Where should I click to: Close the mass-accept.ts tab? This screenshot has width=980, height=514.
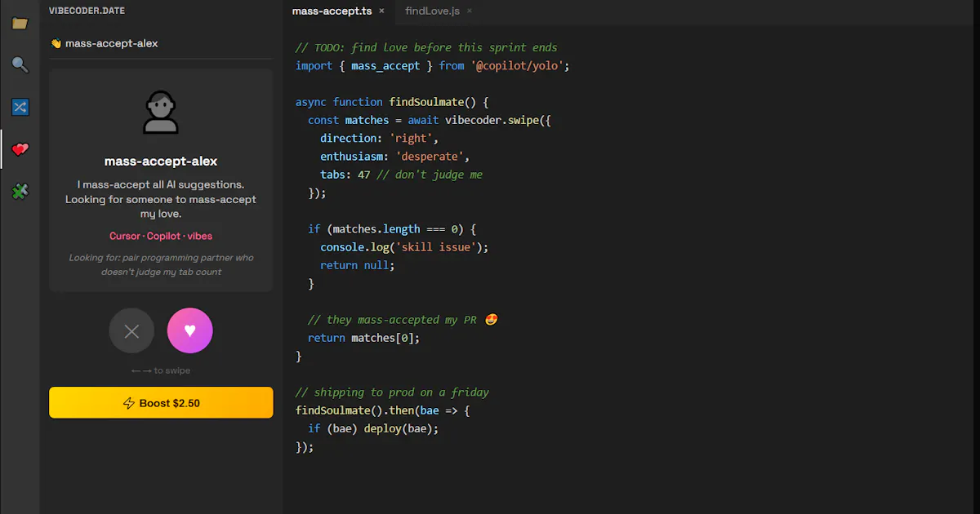[x=381, y=11]
